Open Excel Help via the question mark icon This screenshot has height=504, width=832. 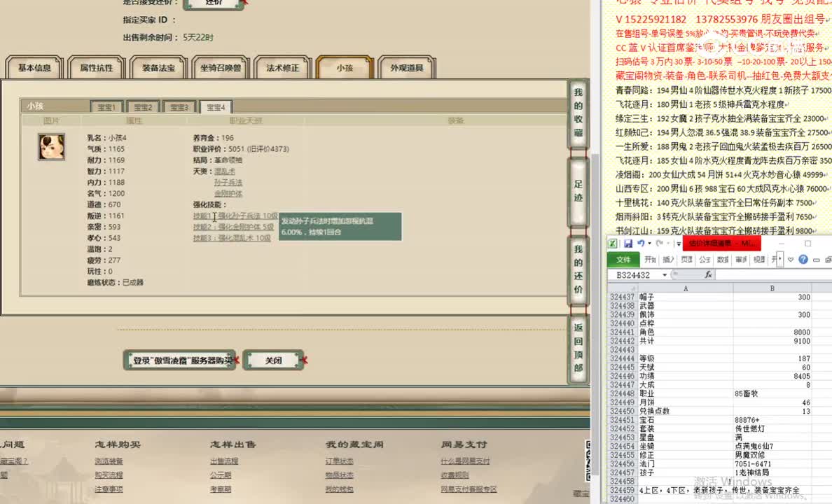(x=803, y=260)
